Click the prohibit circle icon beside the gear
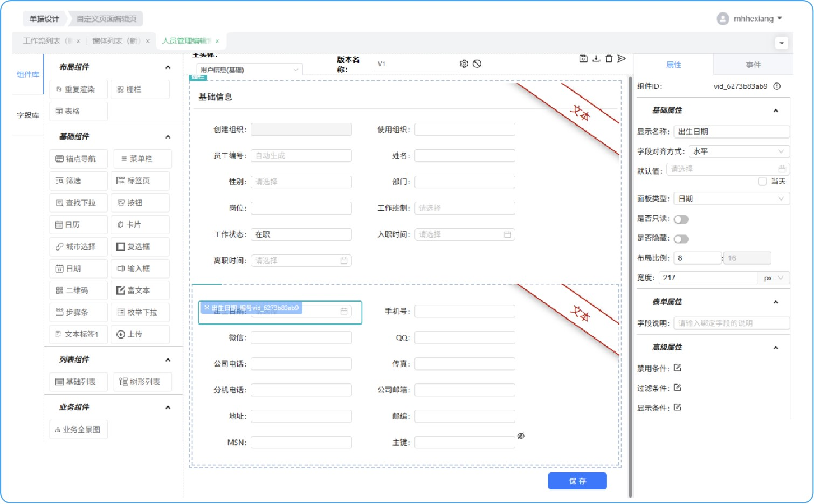 click(477, 64)
